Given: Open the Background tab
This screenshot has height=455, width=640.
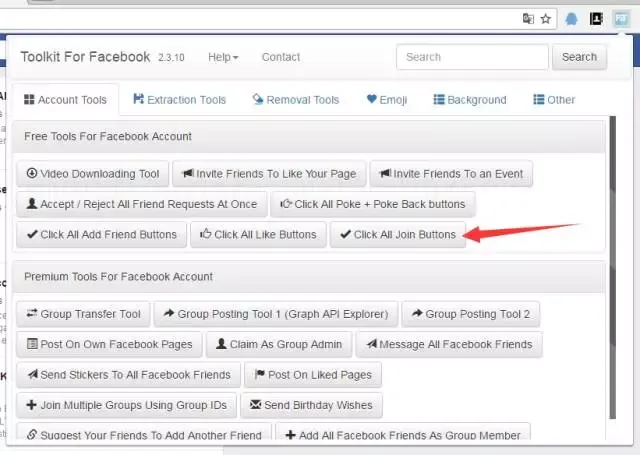Looking at the screenshot, I should pos(470,100).
